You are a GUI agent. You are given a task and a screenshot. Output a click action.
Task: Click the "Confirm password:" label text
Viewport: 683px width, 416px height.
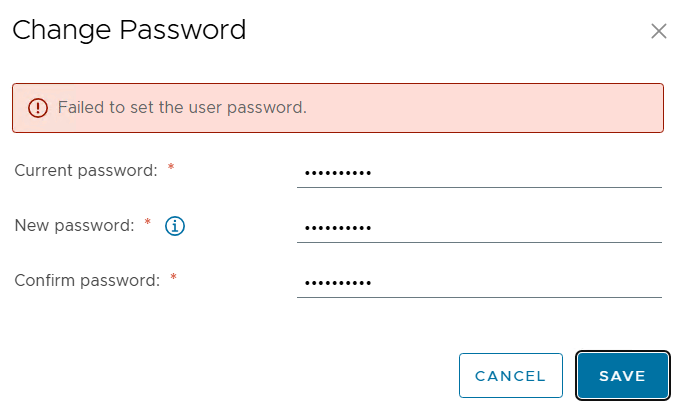87,281
